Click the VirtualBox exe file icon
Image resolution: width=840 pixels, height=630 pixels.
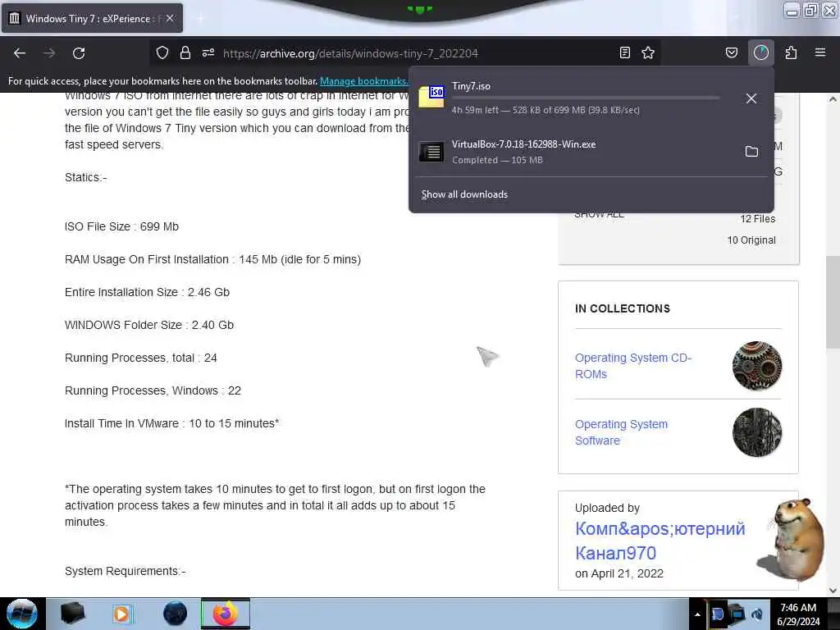[431, 152]
